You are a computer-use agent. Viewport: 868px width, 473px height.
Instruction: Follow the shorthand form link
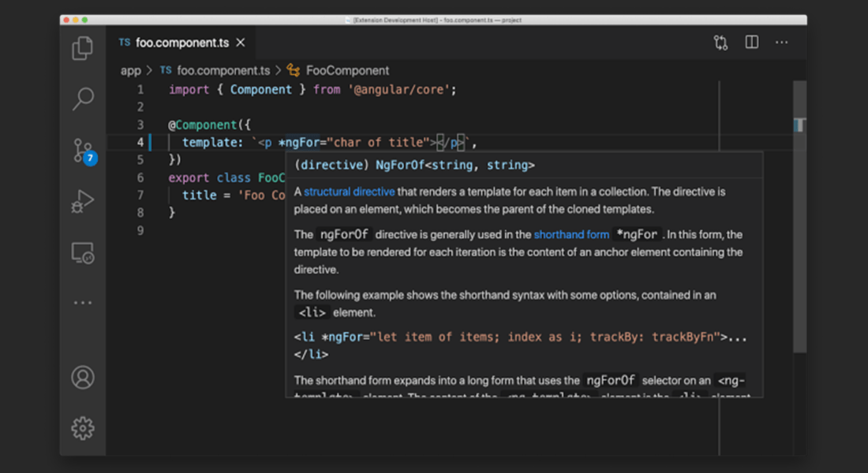pyautogui.click(x=571, y=234)
